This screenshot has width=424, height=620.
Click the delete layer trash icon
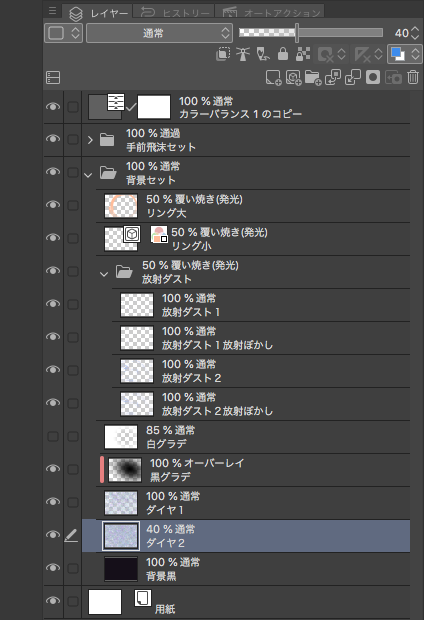point(413,77)
